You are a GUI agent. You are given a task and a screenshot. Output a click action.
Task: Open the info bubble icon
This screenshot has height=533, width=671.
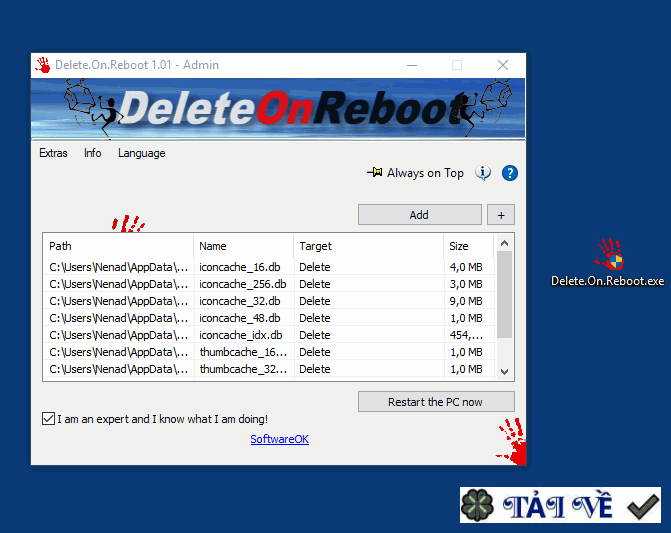click(483, 173)
